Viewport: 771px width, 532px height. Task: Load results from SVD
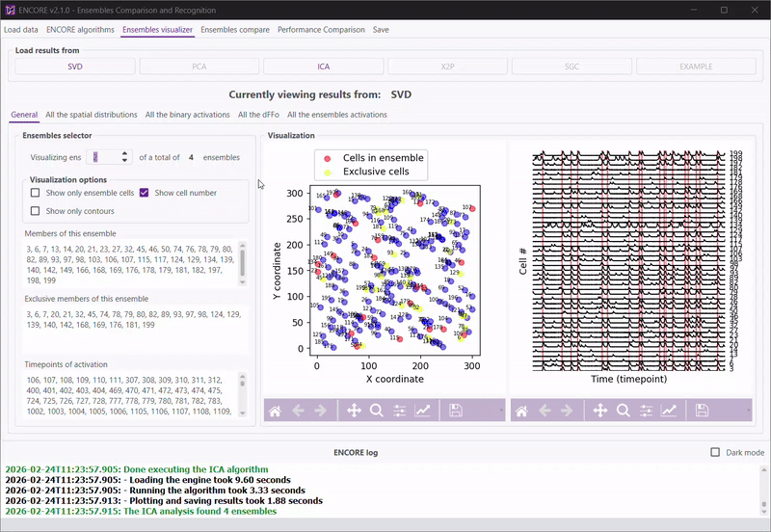(75, 66)
